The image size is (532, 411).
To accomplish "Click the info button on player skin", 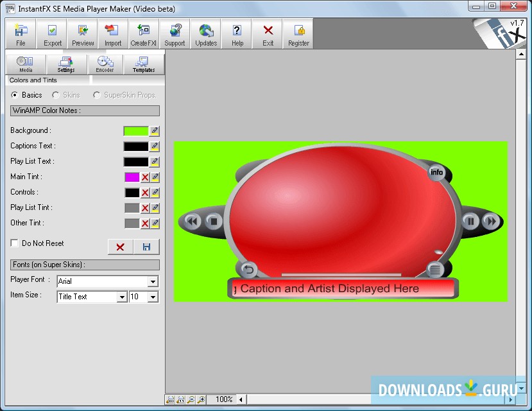I will 436,172.
